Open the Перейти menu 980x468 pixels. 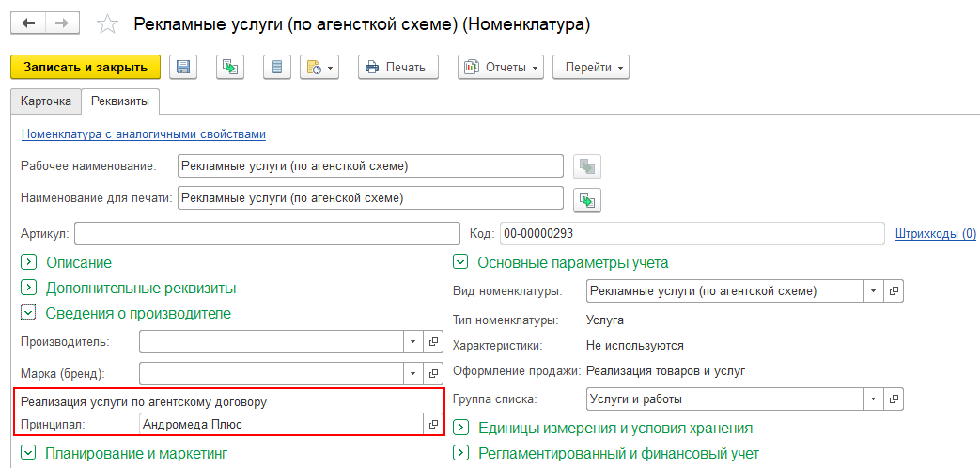coord(590,67)
